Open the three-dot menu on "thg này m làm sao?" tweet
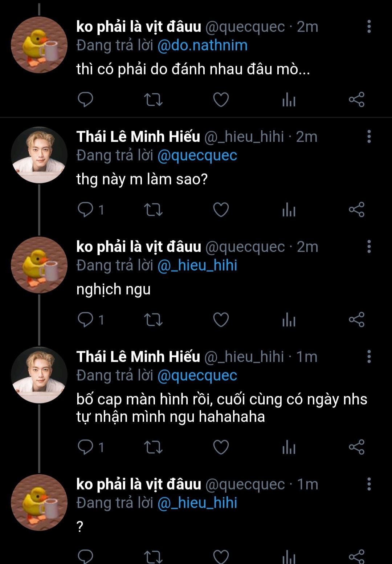392x564 pixels. click(x=369, y=137)
